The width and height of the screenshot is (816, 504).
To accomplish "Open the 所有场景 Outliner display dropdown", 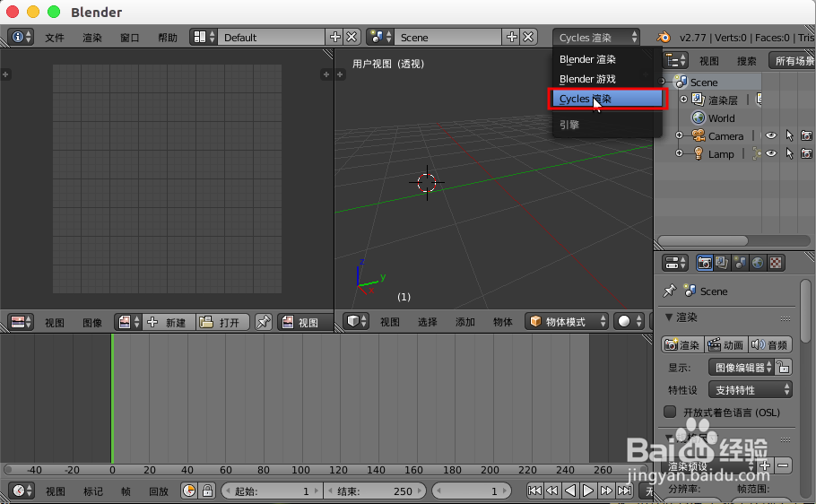I will click(x=792, y=60).
